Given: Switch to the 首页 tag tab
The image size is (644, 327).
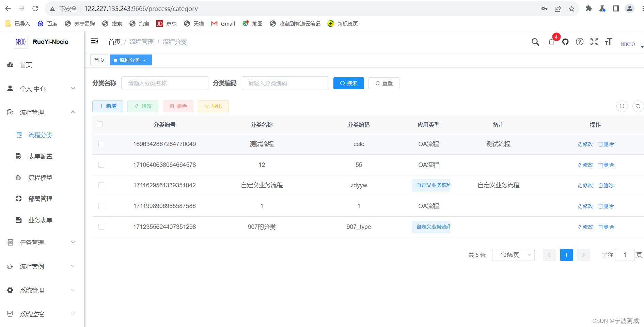Looking at the screenshot, I should coord(99,60).
